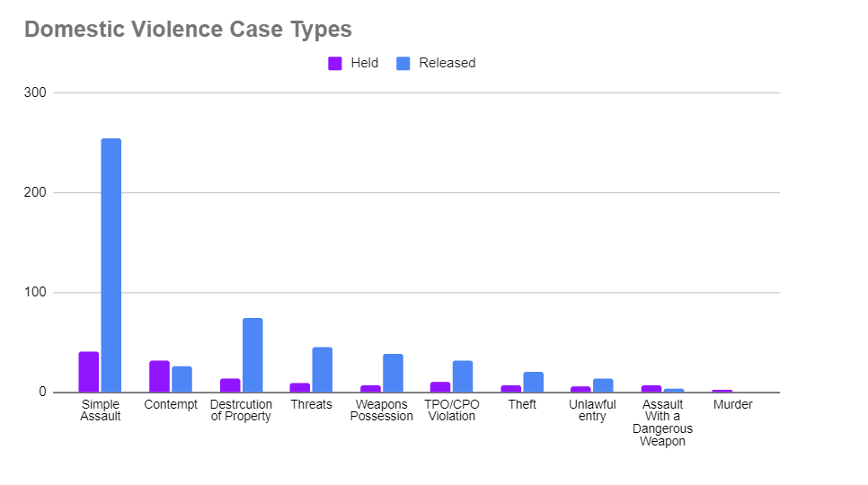868x485 pixels.
Task: Select the Held legend label
Action: [x=364, y=63]
